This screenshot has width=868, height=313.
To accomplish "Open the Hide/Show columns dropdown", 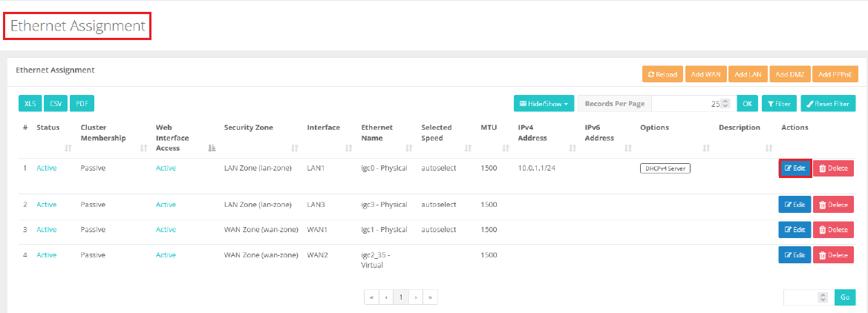I will click(544, 104).
